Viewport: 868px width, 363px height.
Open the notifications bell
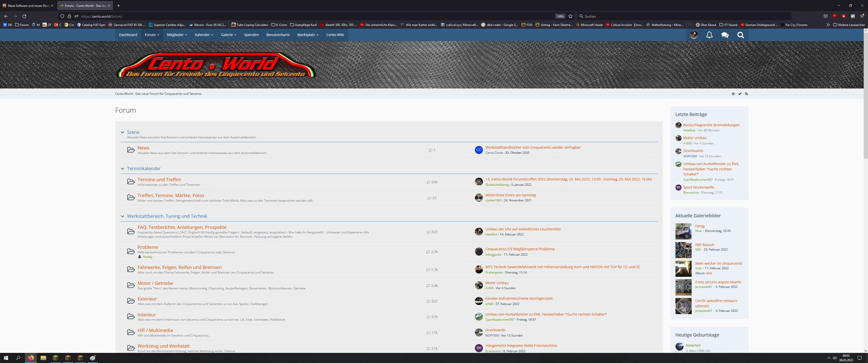709,35
